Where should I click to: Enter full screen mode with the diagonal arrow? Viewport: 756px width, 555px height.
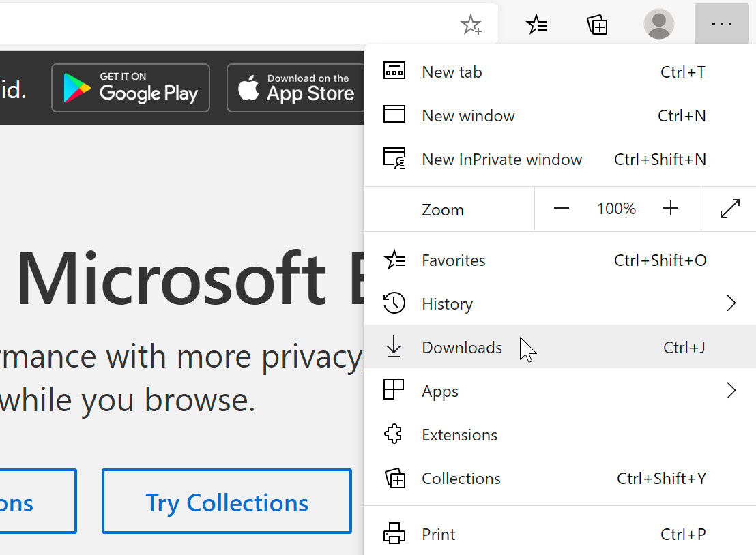[730, 209]
